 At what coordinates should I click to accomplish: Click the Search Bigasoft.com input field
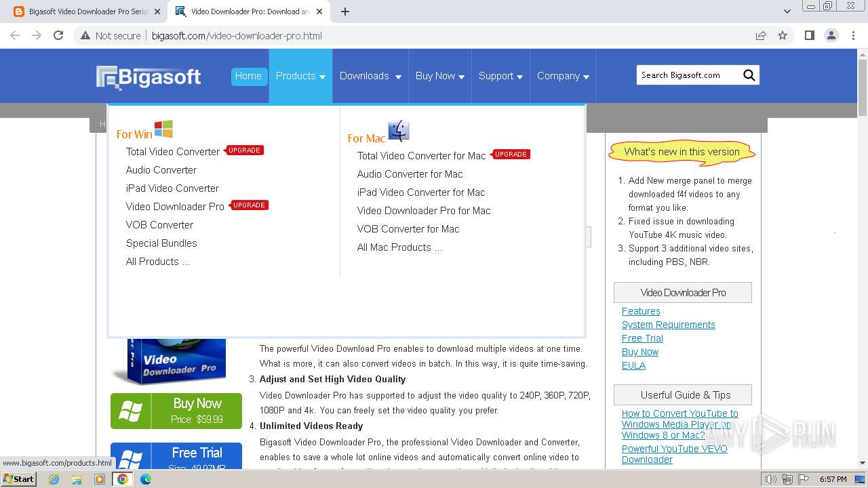click(689, 75)
